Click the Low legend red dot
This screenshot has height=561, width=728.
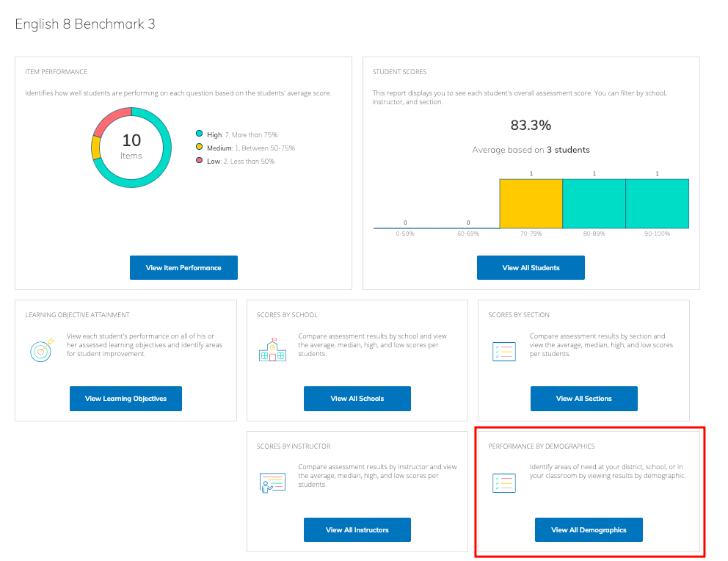pos(199,161)
